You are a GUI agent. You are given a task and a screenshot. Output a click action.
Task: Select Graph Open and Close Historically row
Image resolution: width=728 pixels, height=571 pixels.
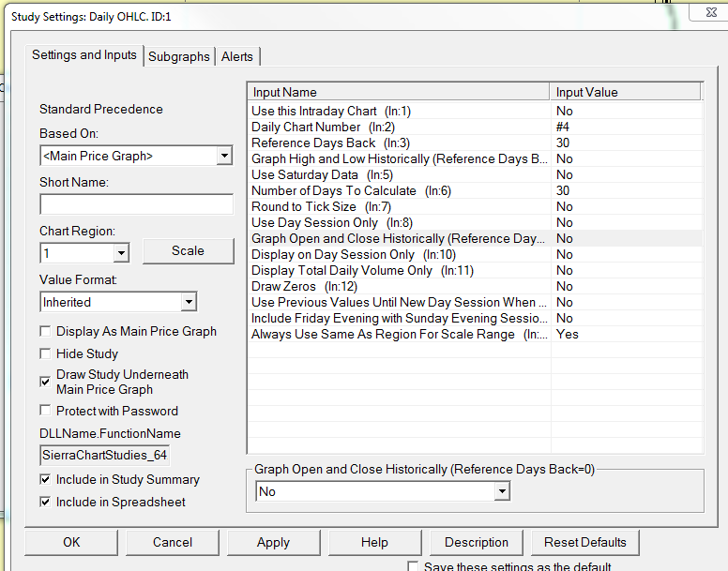[476, 238]
